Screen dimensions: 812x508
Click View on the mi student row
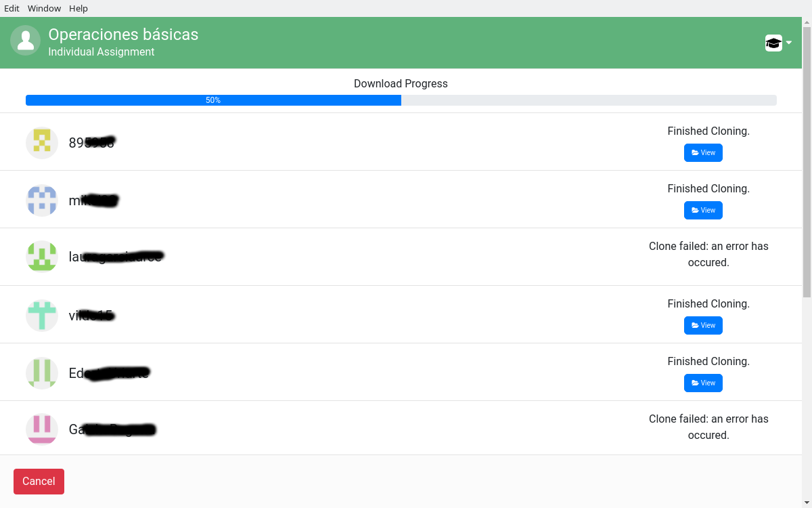coord(703,210)
